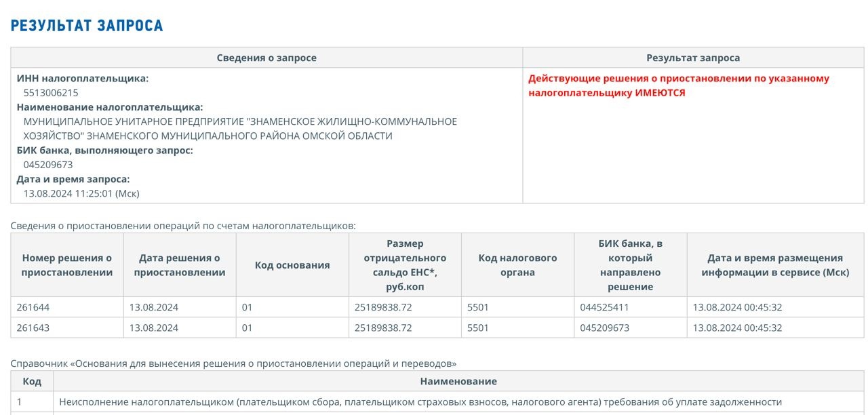Viewport: 868px width, 415px height.
Task: Click tax authority code 5501 in row 261644
Action: [x=478, y=307]
